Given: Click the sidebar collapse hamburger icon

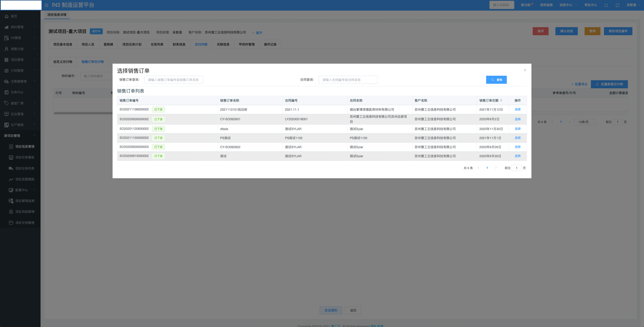Looking at the screenshot, I should point(46,5).
